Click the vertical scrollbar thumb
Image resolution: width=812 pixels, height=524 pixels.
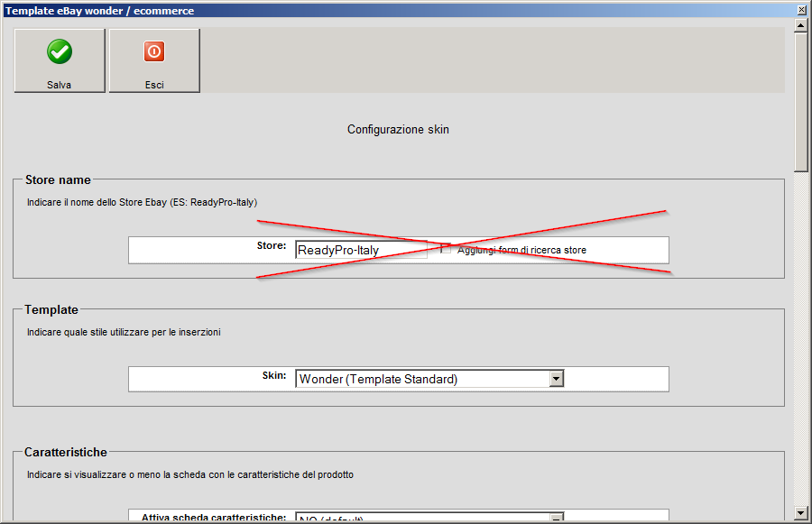point(800,102)
